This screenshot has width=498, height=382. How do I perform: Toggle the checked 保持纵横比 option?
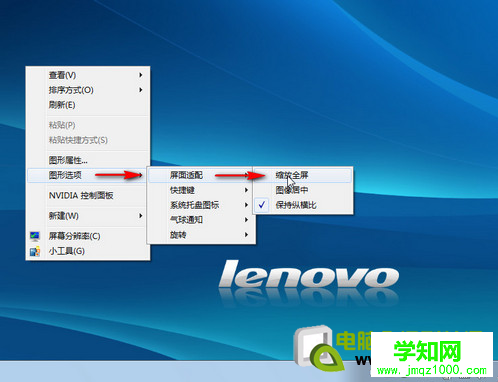point(303,205)
